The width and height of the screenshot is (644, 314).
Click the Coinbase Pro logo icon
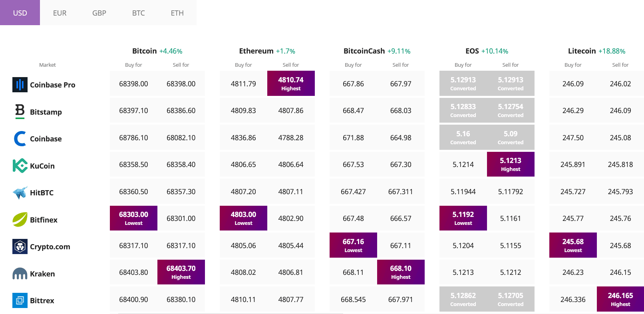click(20, 85)
